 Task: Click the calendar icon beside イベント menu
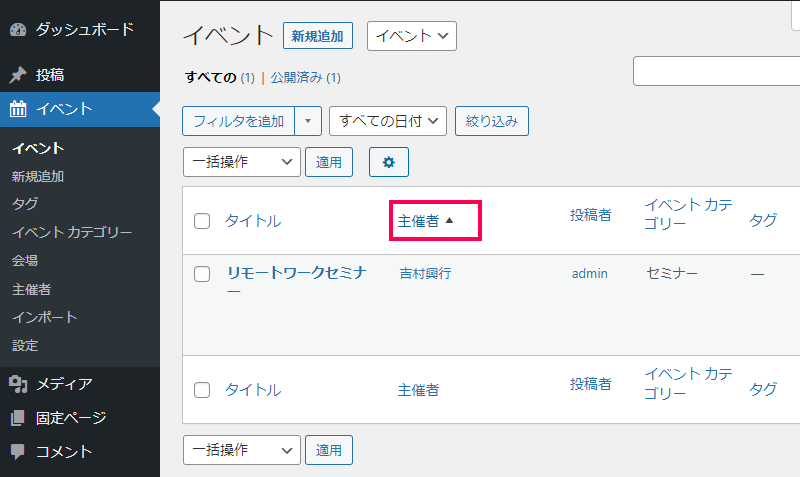(x=18, y=109)
